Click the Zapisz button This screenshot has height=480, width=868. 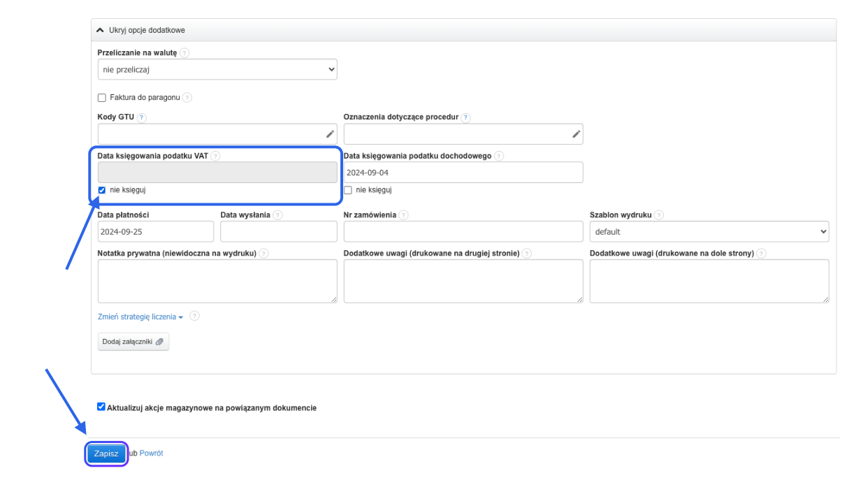(x=106, y=453)
